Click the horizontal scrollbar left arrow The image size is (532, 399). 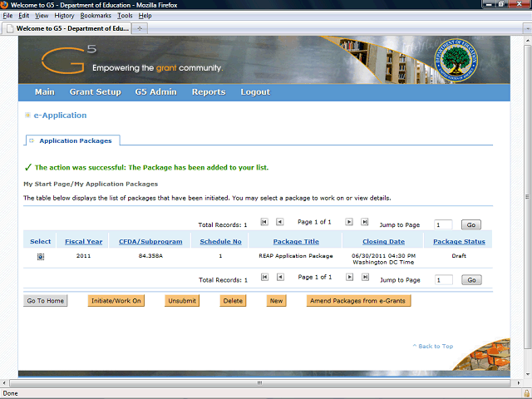3,383
